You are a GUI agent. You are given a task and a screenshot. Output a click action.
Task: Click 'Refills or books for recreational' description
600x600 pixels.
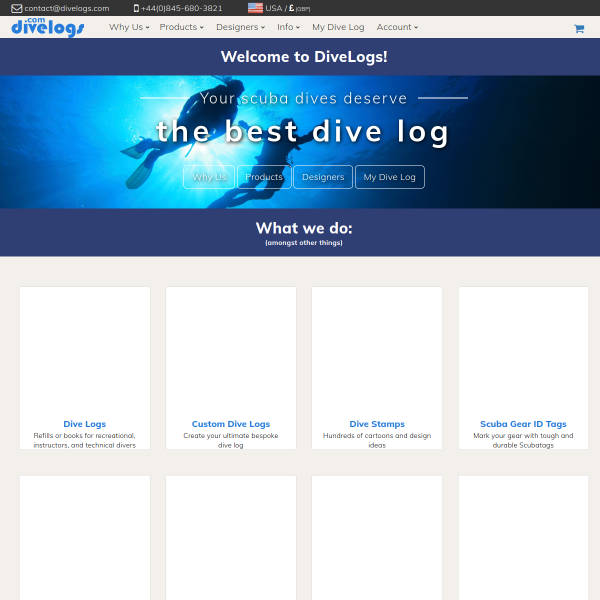coord(85,440)
